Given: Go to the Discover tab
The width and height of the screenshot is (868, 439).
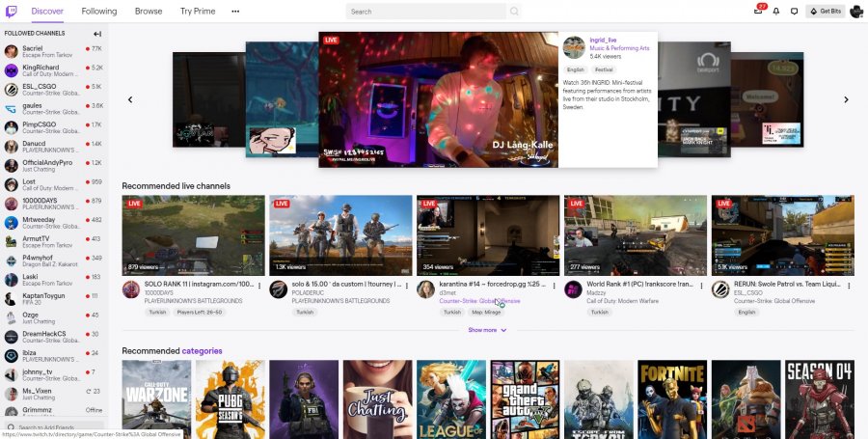Looking at the screenshot, I should tap(47, 11).
